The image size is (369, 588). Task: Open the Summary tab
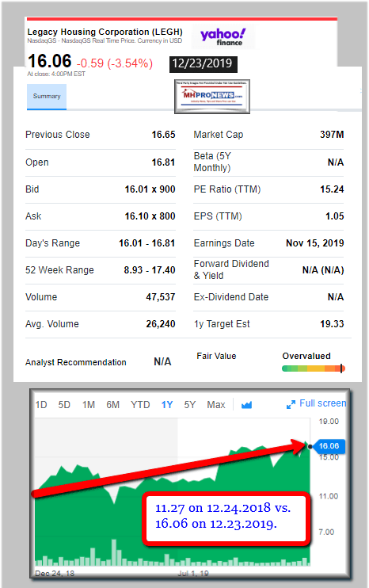coord(47,97)
